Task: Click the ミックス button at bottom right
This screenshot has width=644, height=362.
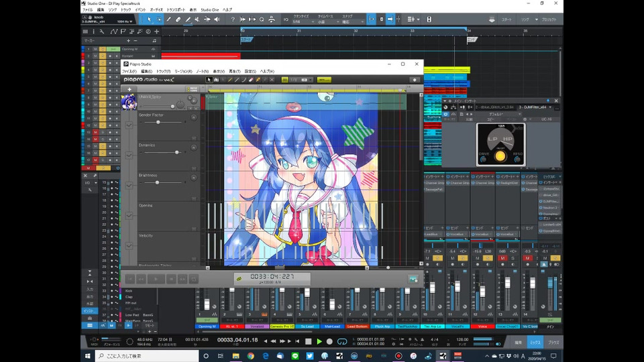Action: [x=536, y=342]
